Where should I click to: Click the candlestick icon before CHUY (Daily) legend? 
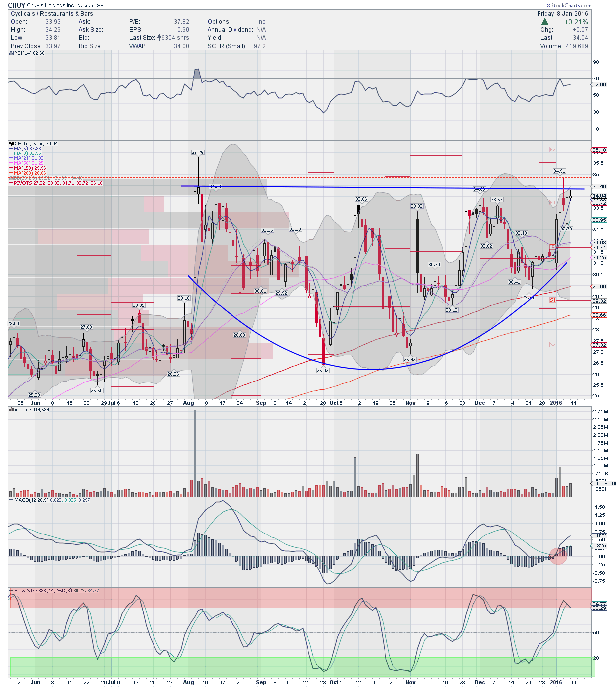[x=11, y=144]
